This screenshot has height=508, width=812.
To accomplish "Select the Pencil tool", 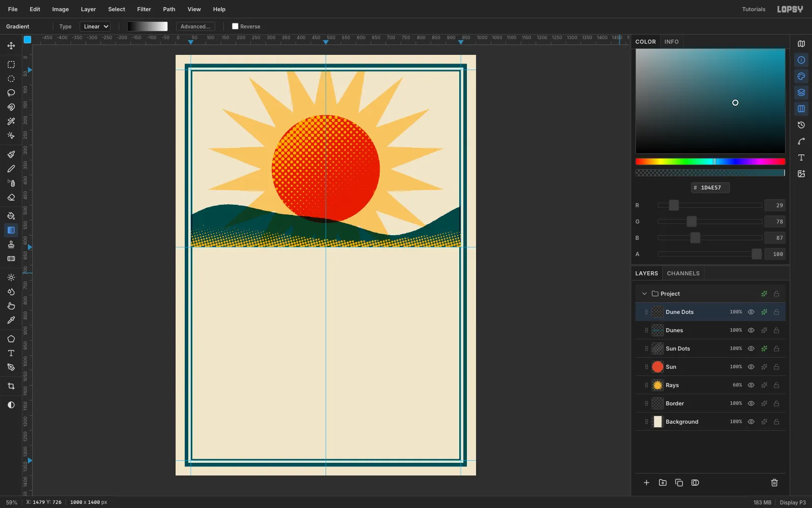I will [x=11, y=169].
